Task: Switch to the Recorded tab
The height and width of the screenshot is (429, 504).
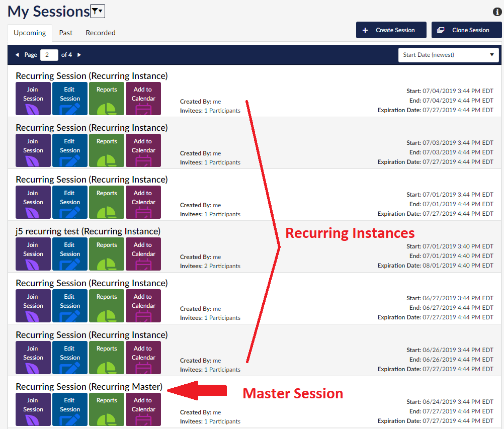Action: tap(101, 33)
